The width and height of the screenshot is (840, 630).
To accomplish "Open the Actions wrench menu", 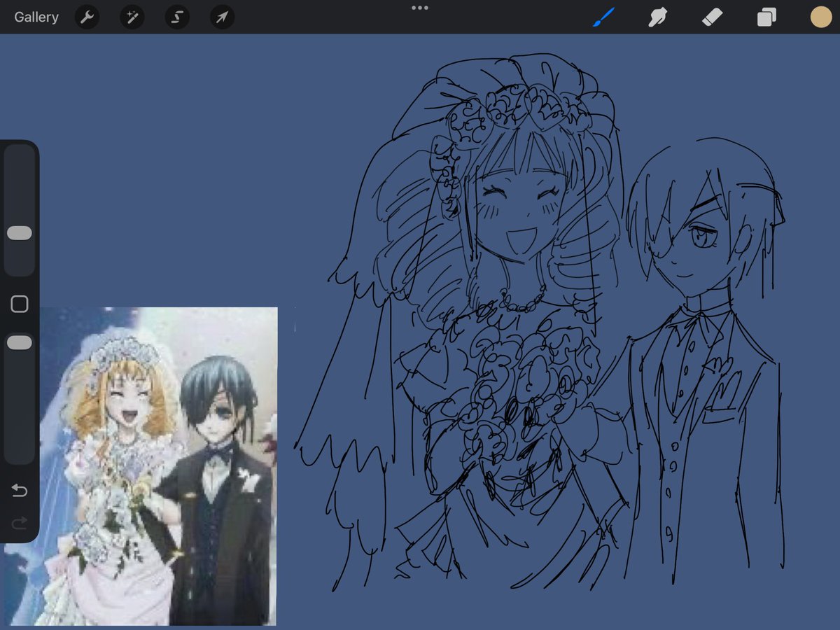I will click(x=87, y=17).
